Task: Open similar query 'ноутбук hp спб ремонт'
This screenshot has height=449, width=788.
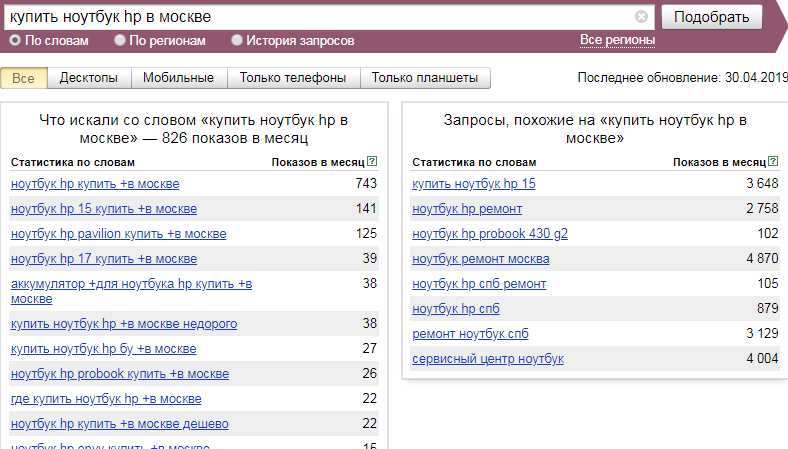Action: tap(479, 284)
